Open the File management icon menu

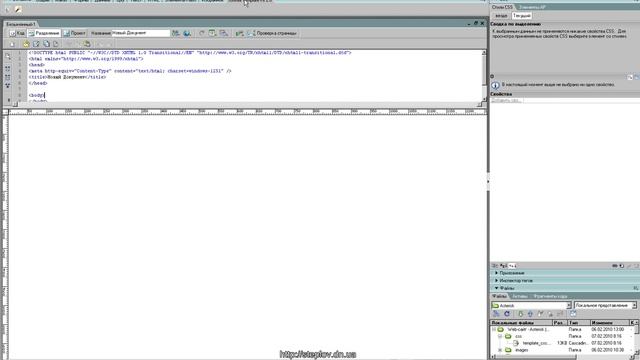coord(176,33)
